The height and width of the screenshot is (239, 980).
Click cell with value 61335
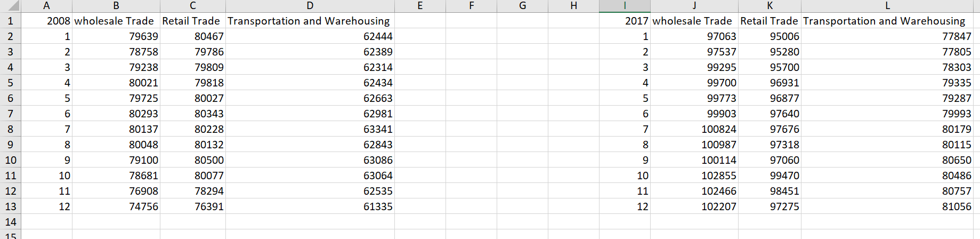310,206
